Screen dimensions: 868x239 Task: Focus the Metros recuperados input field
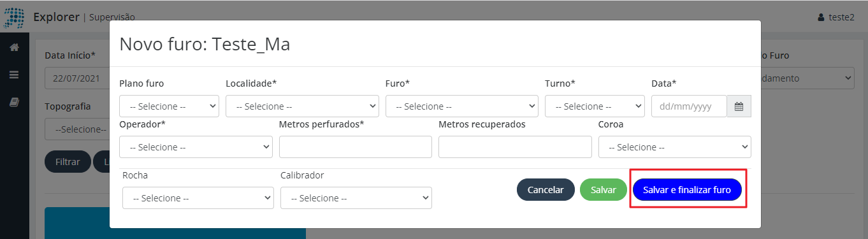tap(515, 147)
